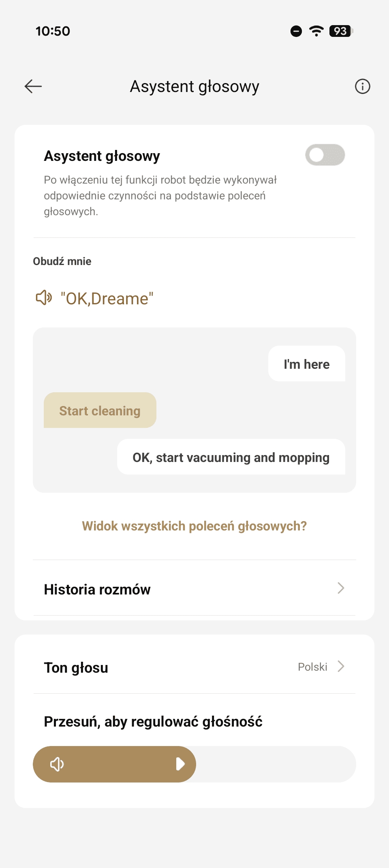Image resolution: width=389 pixels, height=868 pixels.
Task: Tap the Wi-Fi status icon
Action: [x=316, y=31]
